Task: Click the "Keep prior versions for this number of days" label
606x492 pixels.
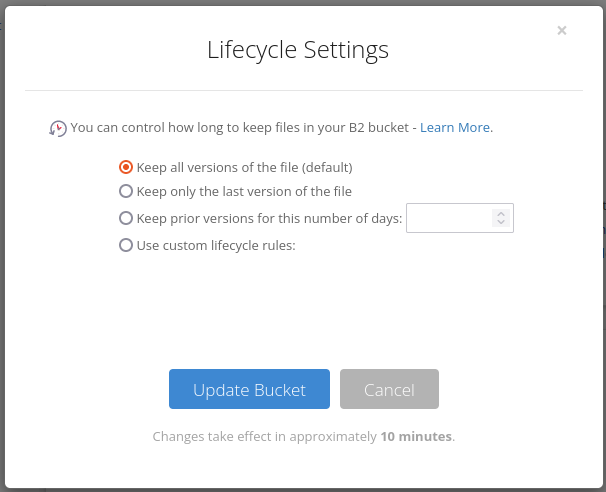Action: (269, 218)
